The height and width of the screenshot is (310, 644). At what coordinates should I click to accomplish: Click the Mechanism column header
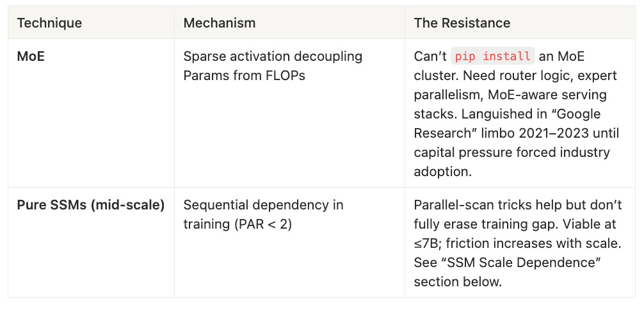[x=219, y=23]
